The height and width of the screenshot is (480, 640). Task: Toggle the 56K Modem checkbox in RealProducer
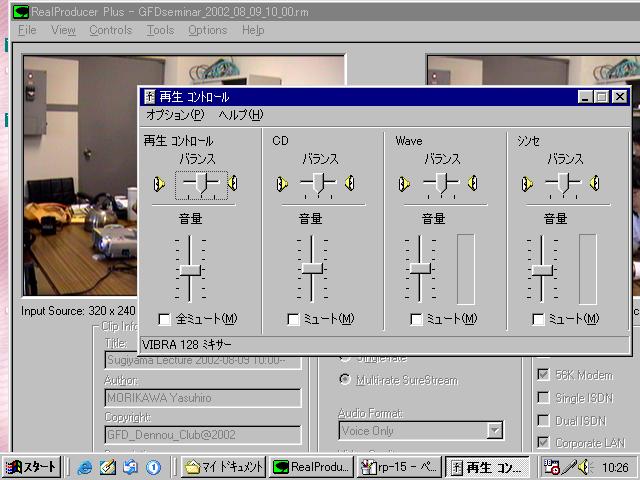[543, 374]
